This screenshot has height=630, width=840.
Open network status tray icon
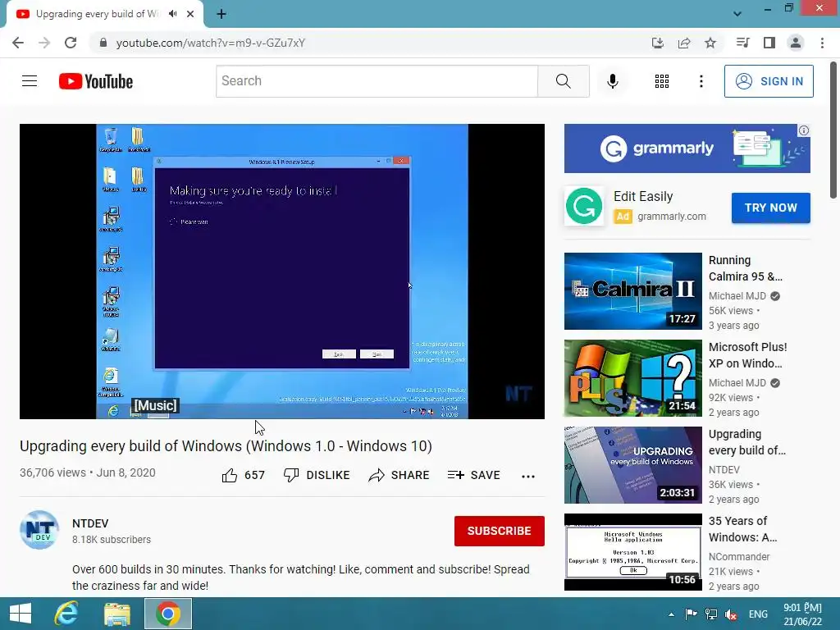(x=711, y=614)
